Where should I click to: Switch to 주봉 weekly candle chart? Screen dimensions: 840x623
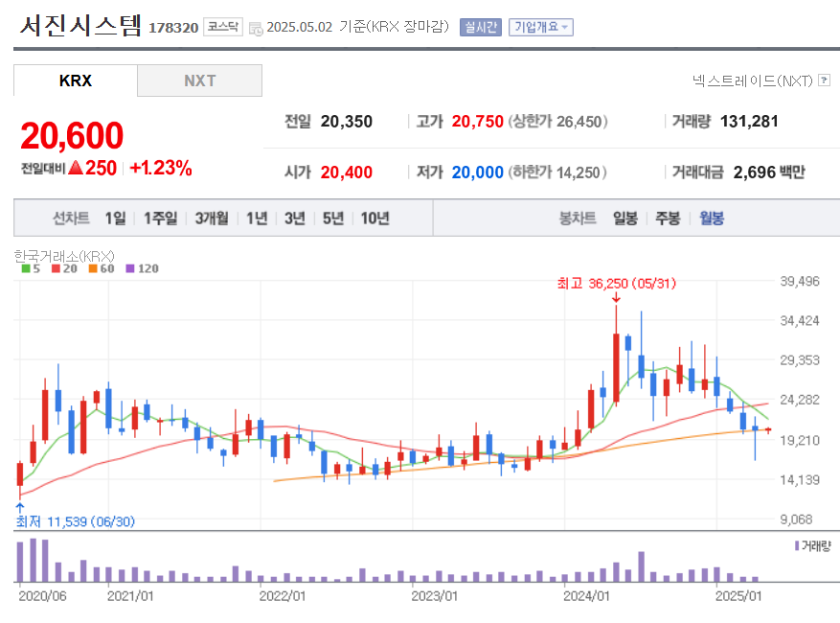click(668, 219)
